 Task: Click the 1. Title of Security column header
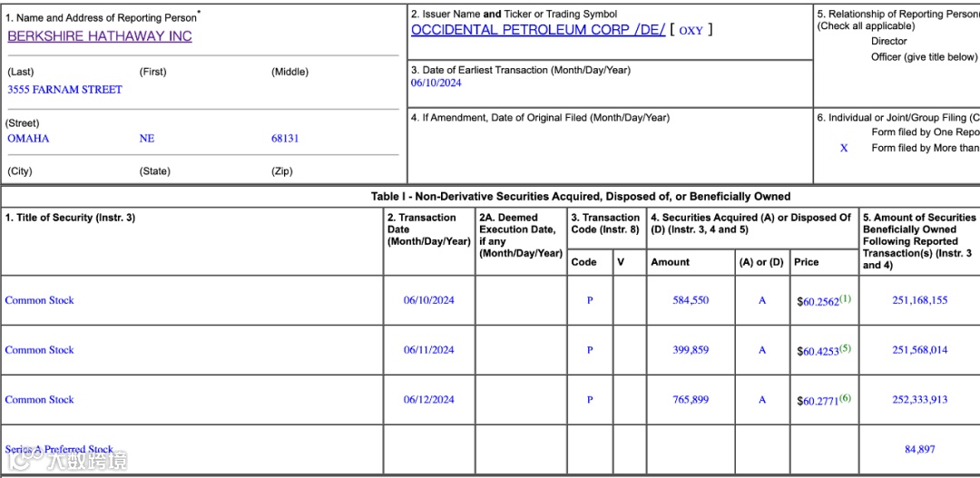[x=70, y=218]
